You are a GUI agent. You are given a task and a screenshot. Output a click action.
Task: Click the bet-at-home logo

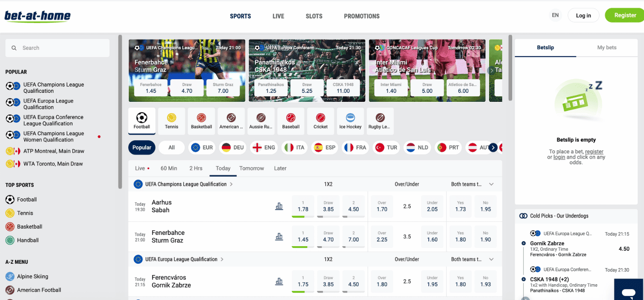[38, 16]
